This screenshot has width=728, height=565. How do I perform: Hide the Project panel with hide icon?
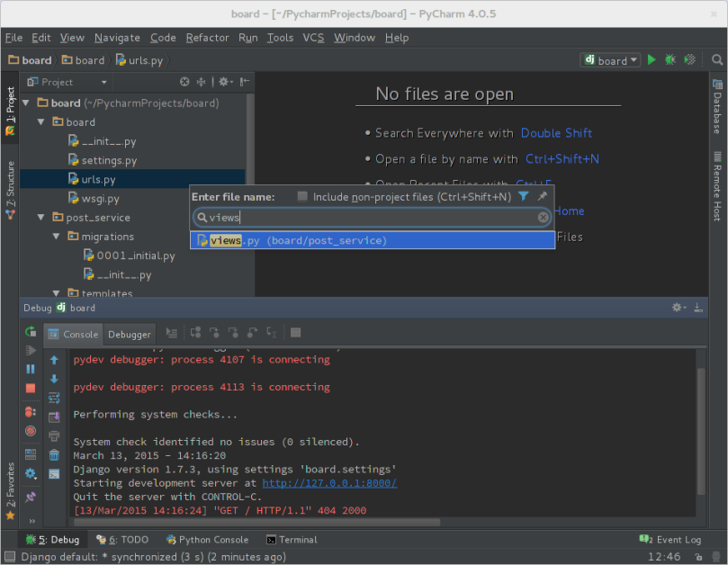[x=245, y=82]
